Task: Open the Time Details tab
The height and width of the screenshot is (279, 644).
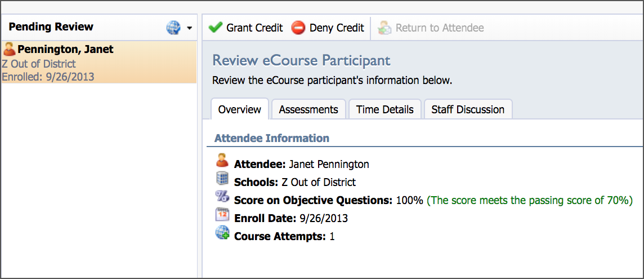Action: (385, 109)
